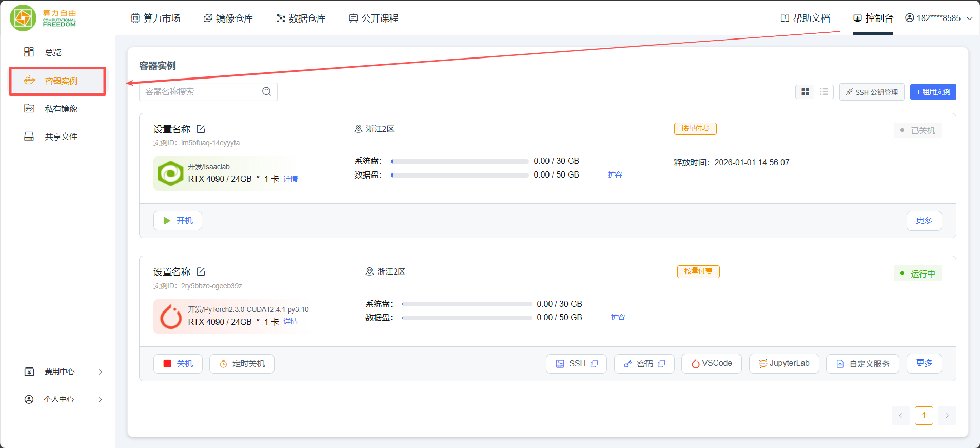Click the search magnifier icon

266,91
